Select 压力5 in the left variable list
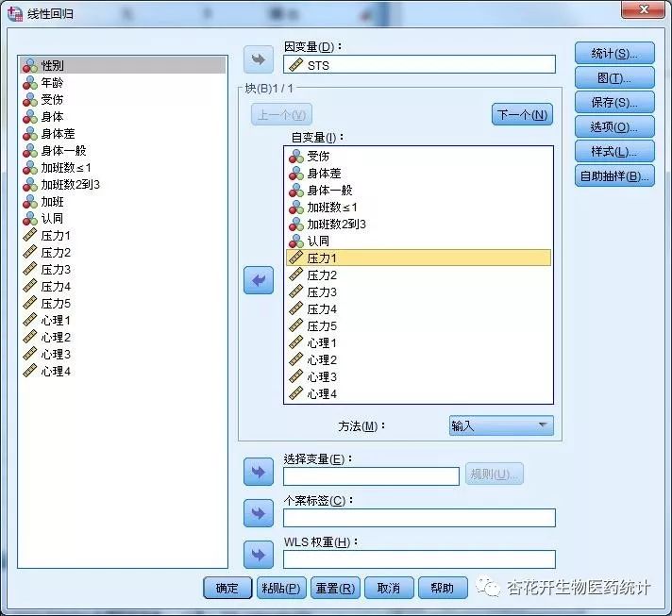 click(x=123, y=304)
